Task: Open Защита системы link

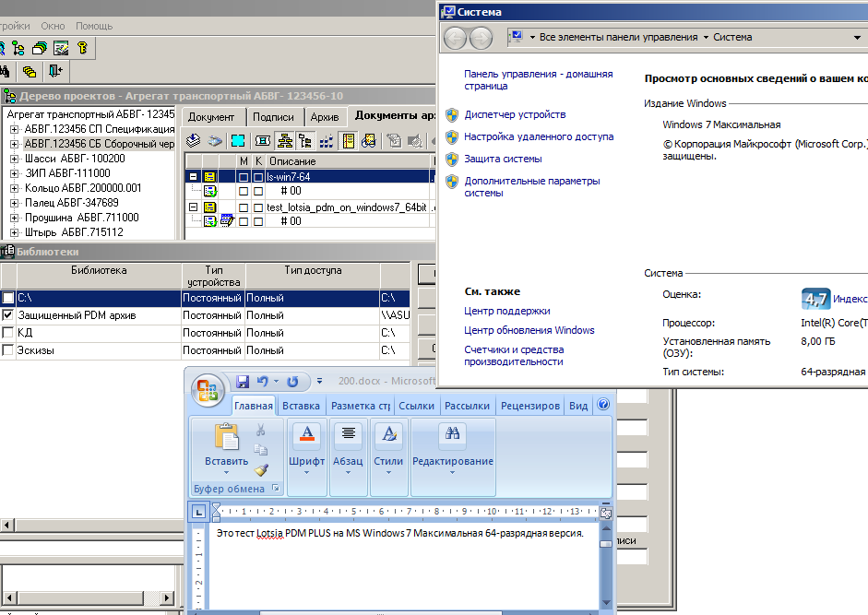Action: [x=503, y=159]
